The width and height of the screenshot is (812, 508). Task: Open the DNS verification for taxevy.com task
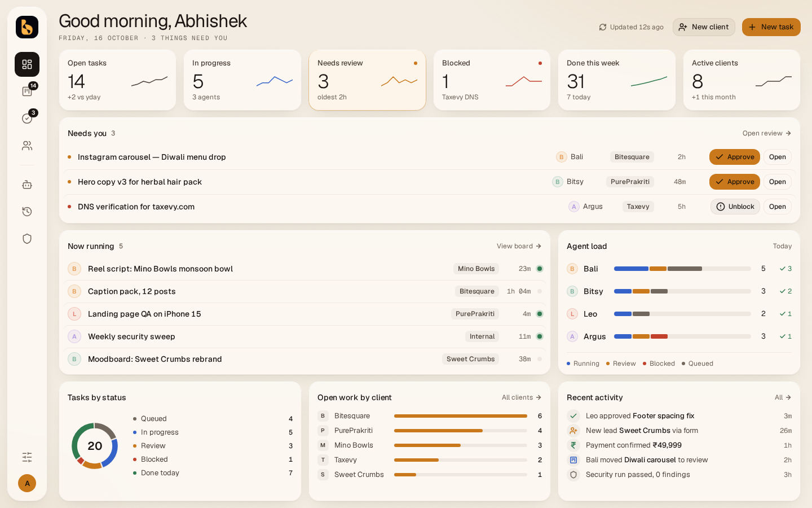pyautogui.click(x=777, y=207)
